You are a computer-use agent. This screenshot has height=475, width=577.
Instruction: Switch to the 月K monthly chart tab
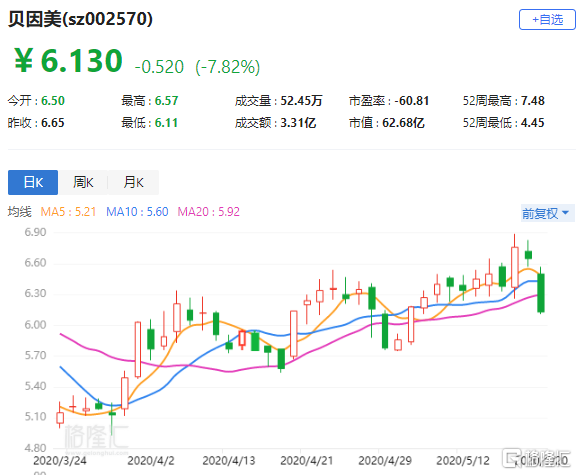(133, 182)
